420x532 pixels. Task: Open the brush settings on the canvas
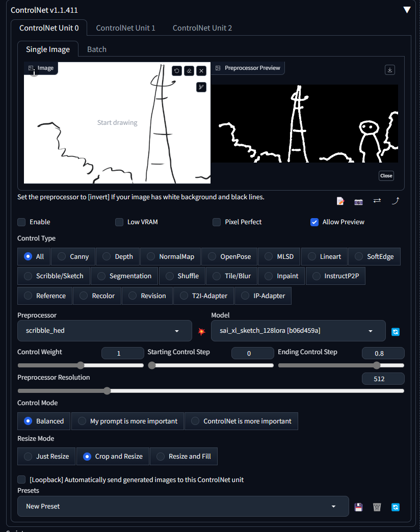(201, 87)
